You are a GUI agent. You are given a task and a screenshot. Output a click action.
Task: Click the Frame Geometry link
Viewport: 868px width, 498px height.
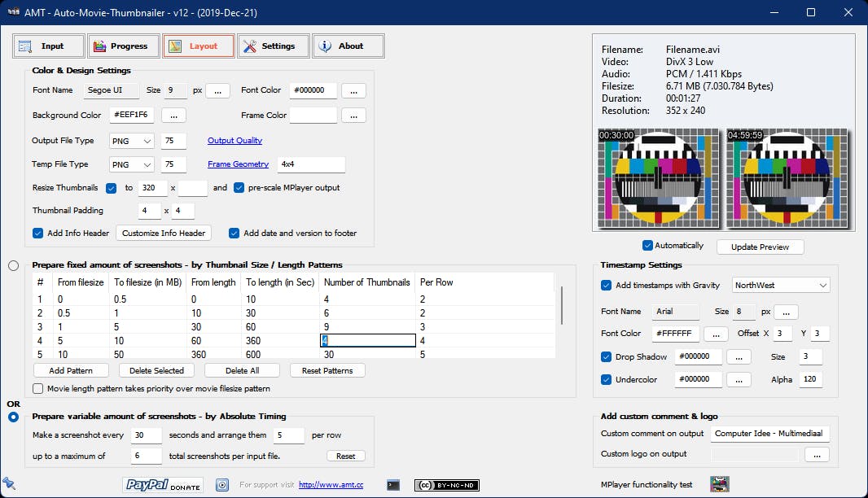pyautogui.click(x=238, y=164)
